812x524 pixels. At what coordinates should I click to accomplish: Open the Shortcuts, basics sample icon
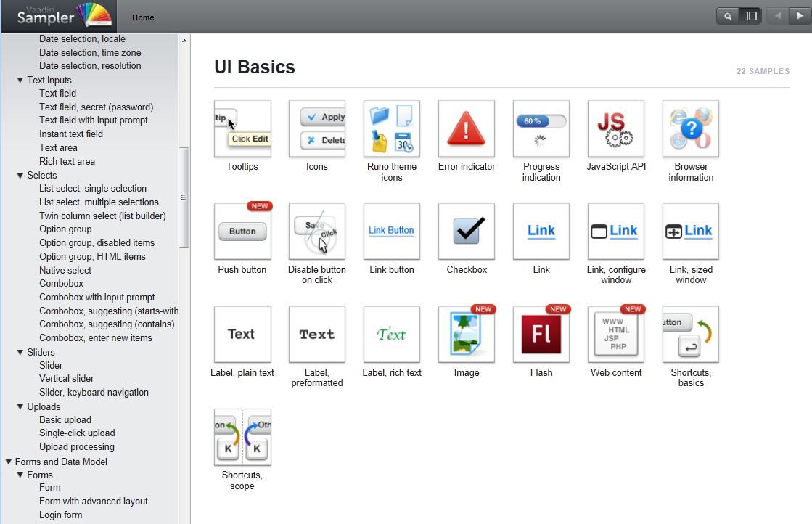[691, 335]
